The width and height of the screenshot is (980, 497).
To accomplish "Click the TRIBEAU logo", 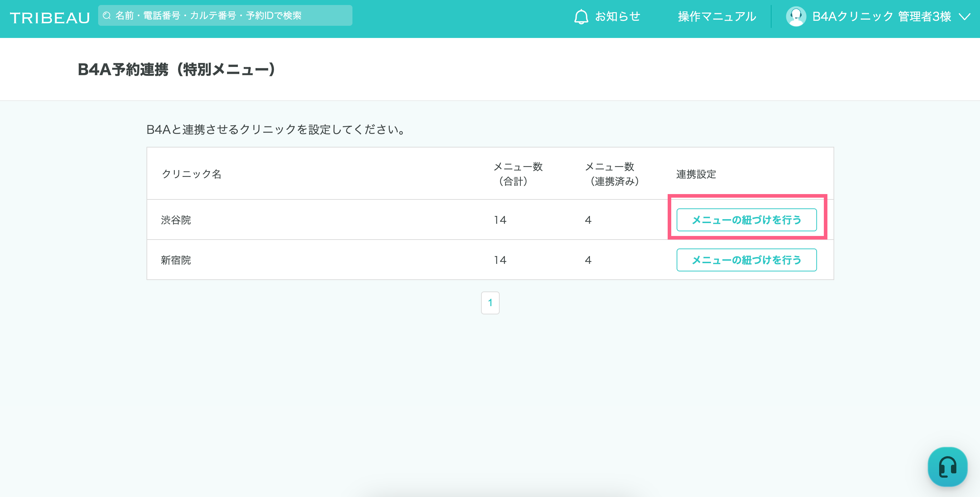I will pos(50,18).
